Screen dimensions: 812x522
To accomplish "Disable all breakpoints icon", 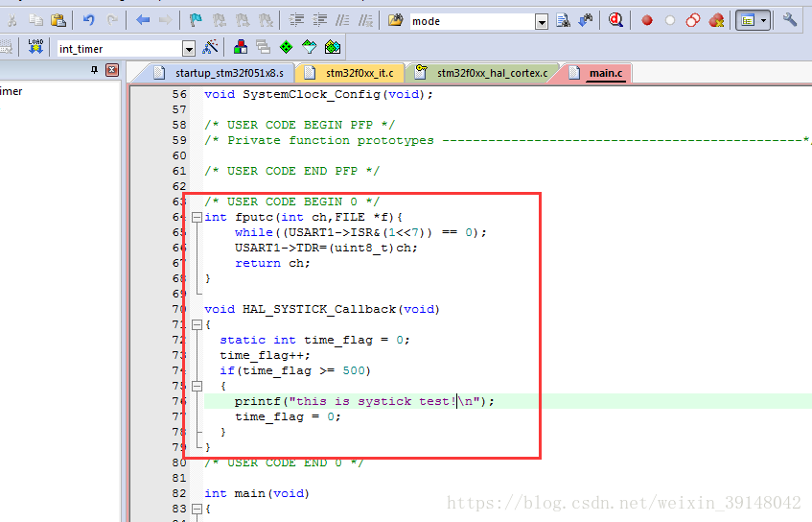I will coord(693,21).
